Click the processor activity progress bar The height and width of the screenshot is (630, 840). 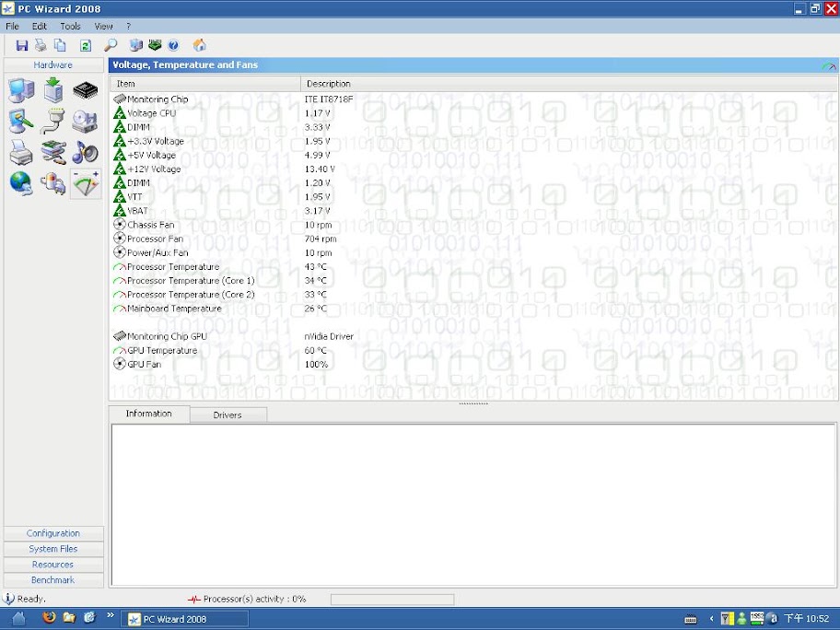pyautogui.click(x=392, y=600)
